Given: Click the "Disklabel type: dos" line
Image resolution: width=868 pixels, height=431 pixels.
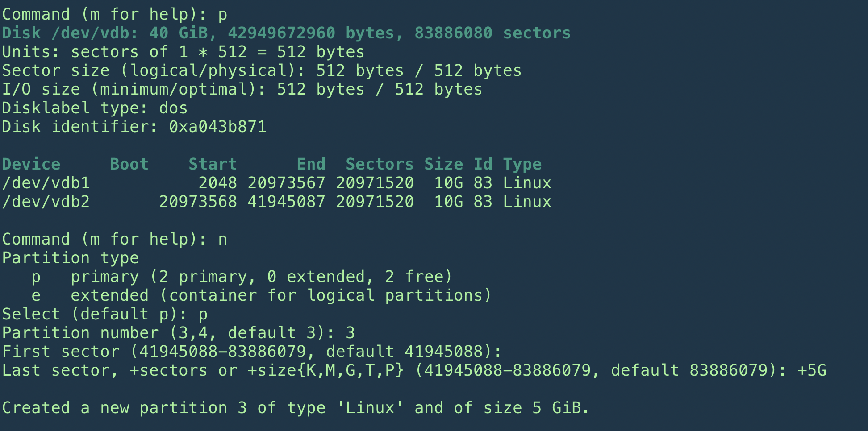Looking at the screenshot, I should click(95, 108).
